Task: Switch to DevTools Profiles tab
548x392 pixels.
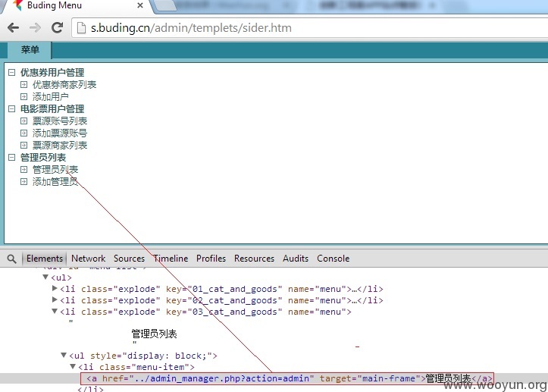Action: tap(211, 259)
